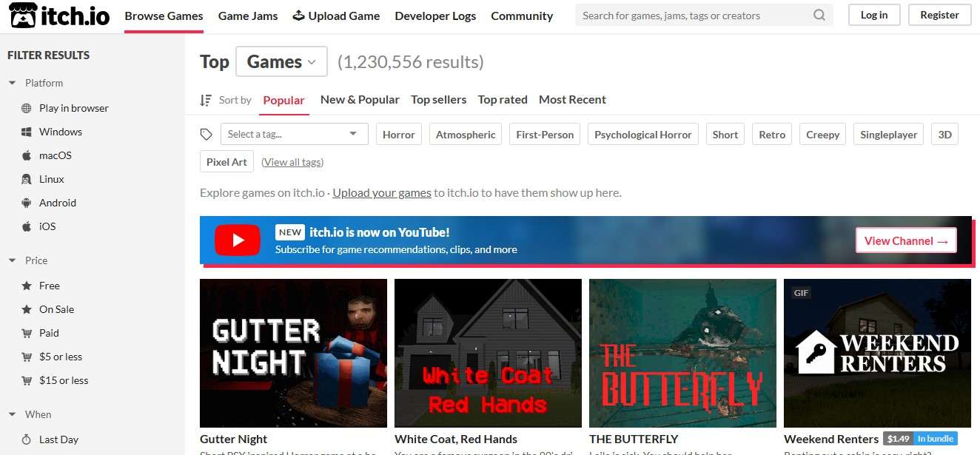Sort by Top rated
Image resolution: width=980 pixels, height=455 pixels.
tap(503, 99)
